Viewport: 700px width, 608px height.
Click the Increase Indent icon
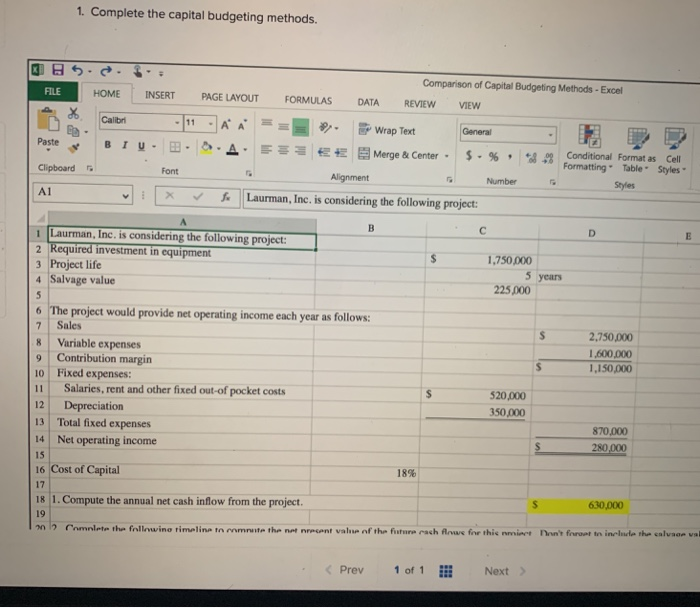[x=341, y=153]
